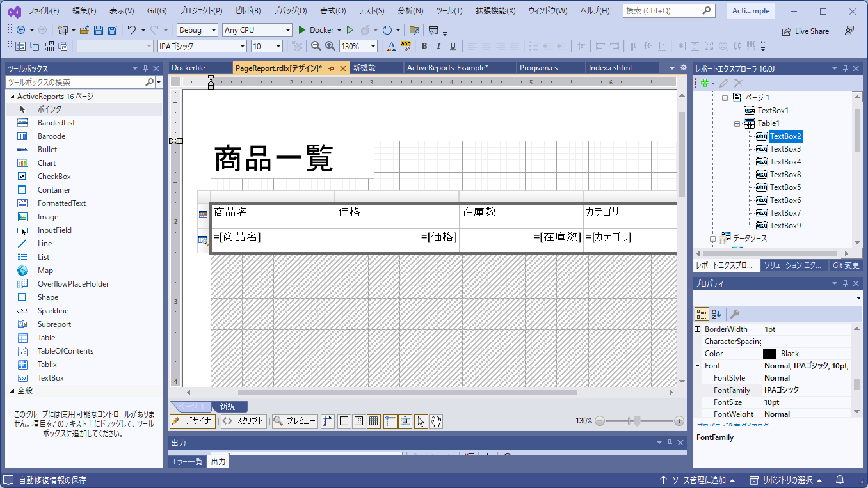The width and height of the screenshot is (868, 488).
Task: Toggle Bold formatting
Action: pyautogui.click(x=424, y=46)
